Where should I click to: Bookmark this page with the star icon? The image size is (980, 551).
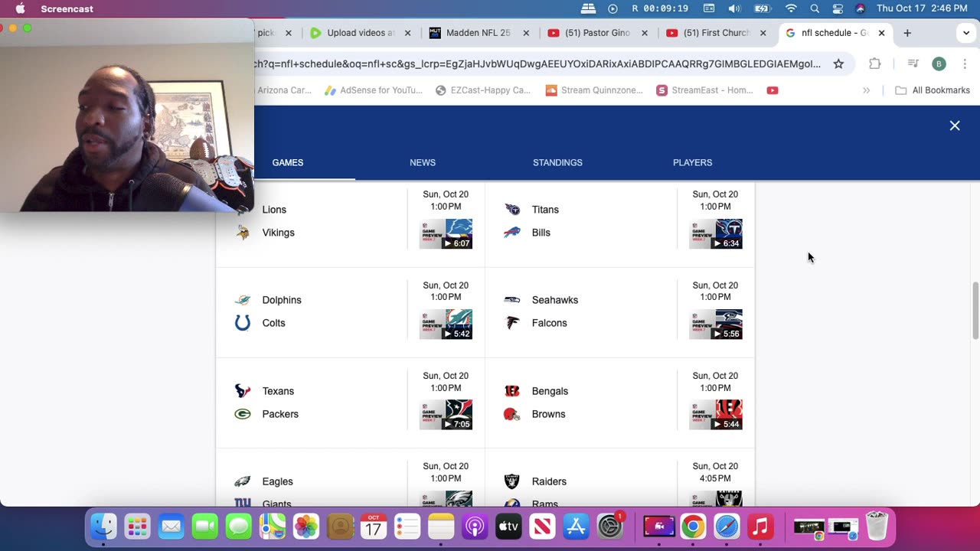(838, 64)
